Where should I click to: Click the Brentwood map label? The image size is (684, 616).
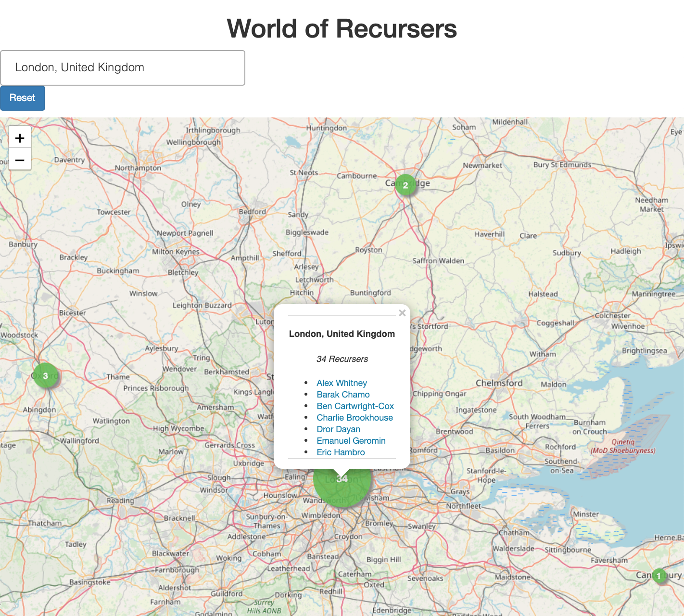click(x=455, y=432)
